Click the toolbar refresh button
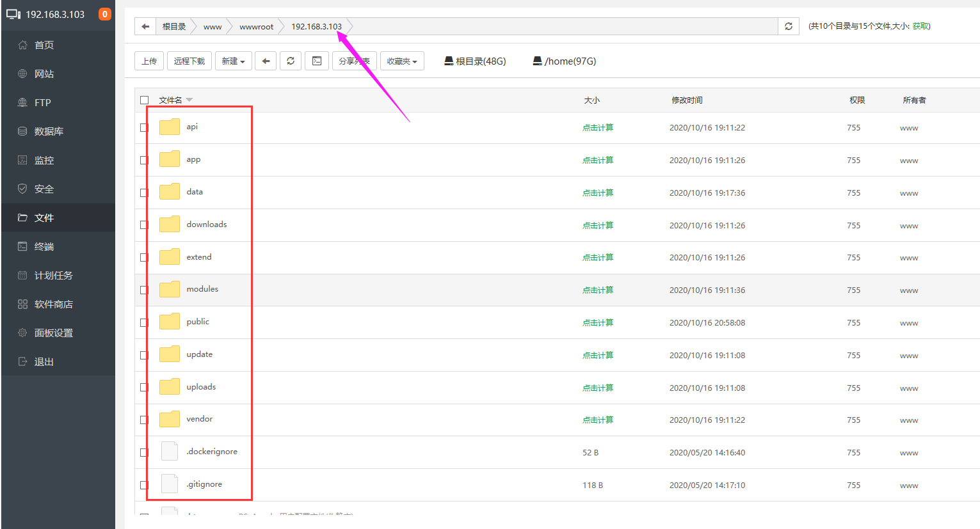980x529 pixels. coord(291,61)
